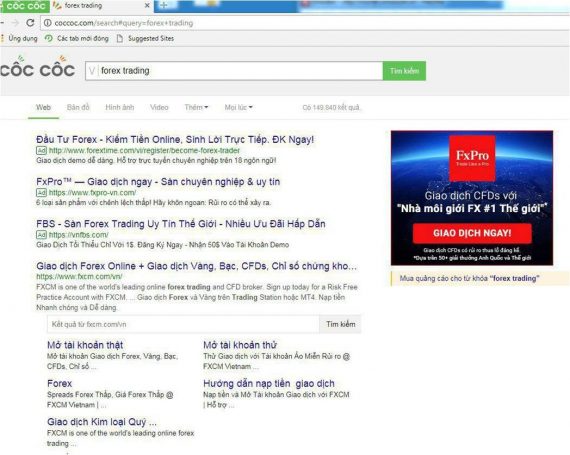Expand the Thêm dropdown filter
This screenshot has height=455, width=570.
pyautogui.click(x=196, y=107)
